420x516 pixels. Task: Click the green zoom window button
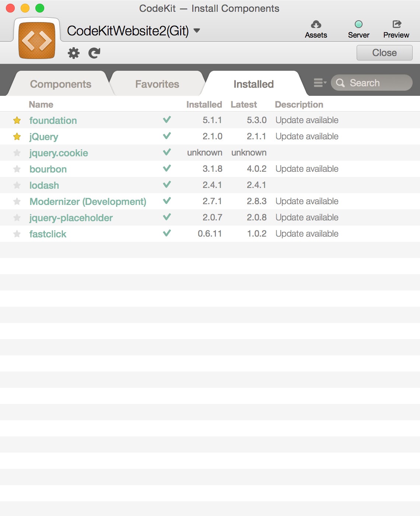[40, 8]
